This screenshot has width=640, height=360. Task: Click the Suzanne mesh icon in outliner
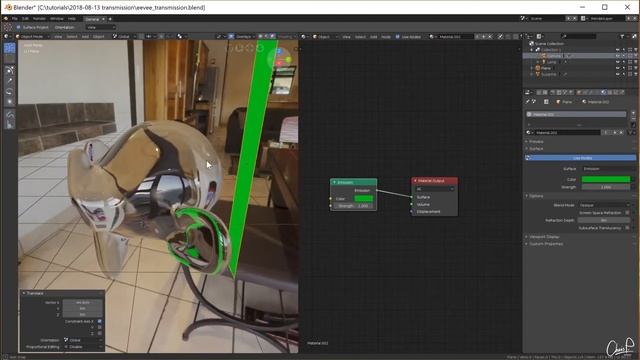click(x=538, y=74)
